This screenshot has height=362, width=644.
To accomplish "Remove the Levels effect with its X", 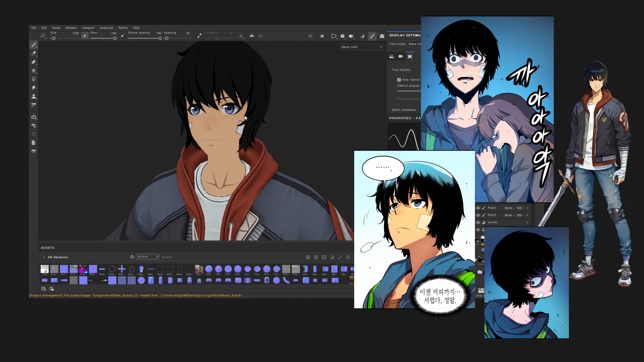I will (527, 223).
